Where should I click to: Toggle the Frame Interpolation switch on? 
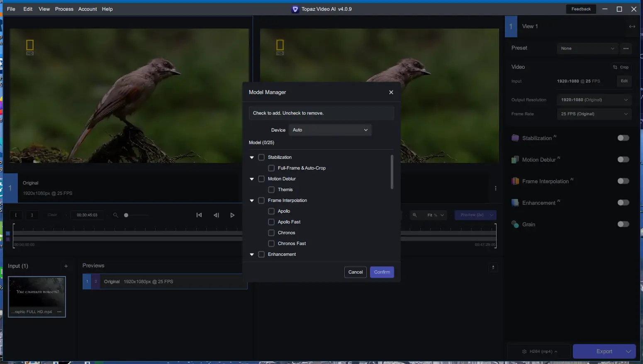pos(623,181)
